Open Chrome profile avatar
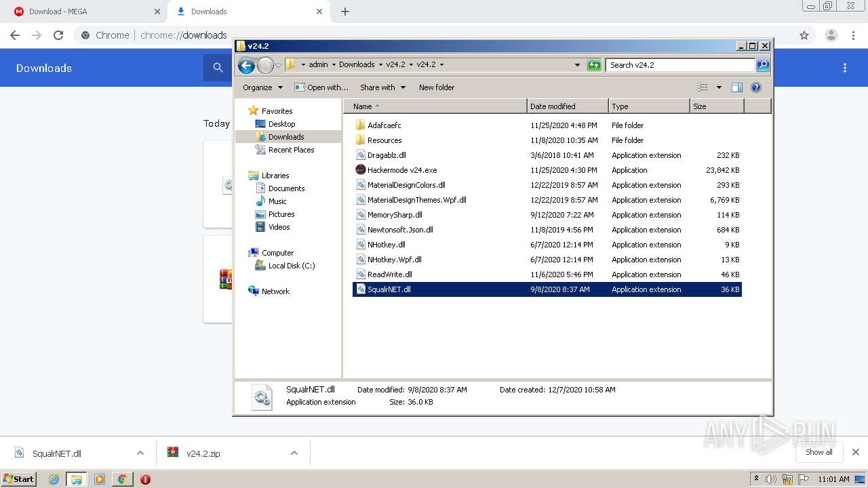Image resolution: width=868 pixels, height=488 pixels. click(831, 35)
